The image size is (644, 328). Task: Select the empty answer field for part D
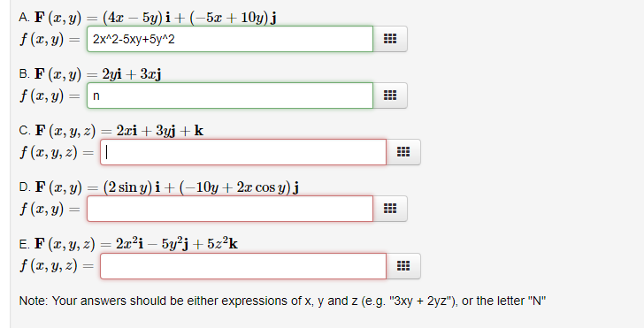pyautogui.click(x=230, y=209)
